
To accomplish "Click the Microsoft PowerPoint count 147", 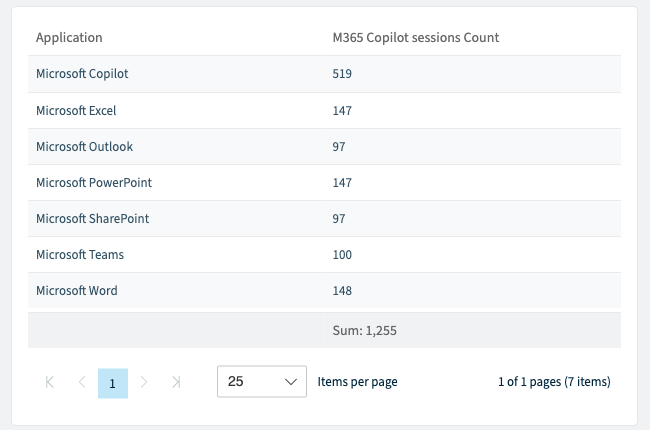I will click(342, 183).
